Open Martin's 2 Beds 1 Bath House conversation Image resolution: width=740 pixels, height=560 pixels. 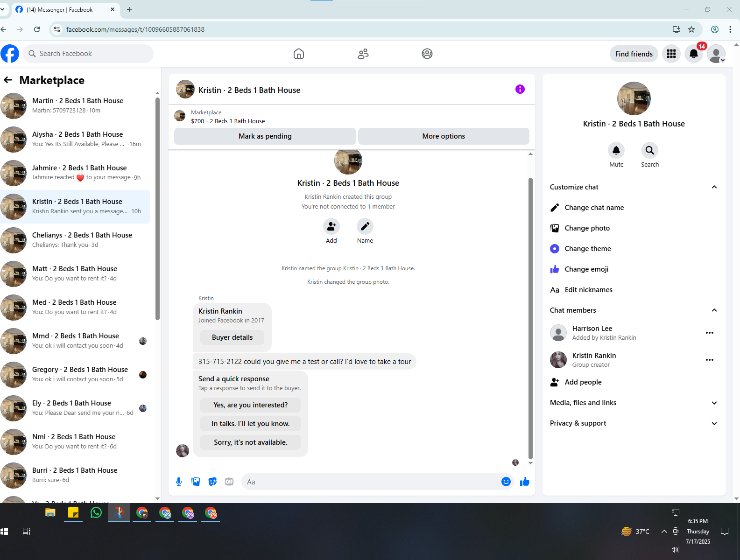pyautogui.click(x=75, y=106)
